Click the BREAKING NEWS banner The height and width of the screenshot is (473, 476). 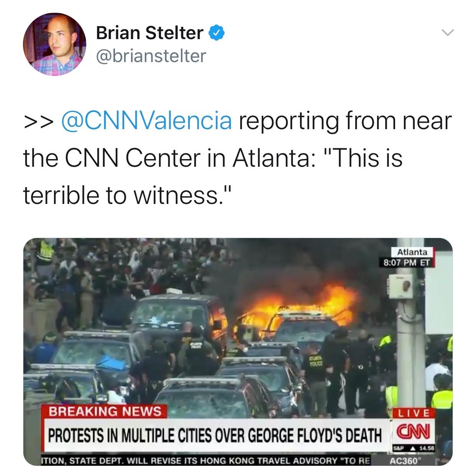105,412
